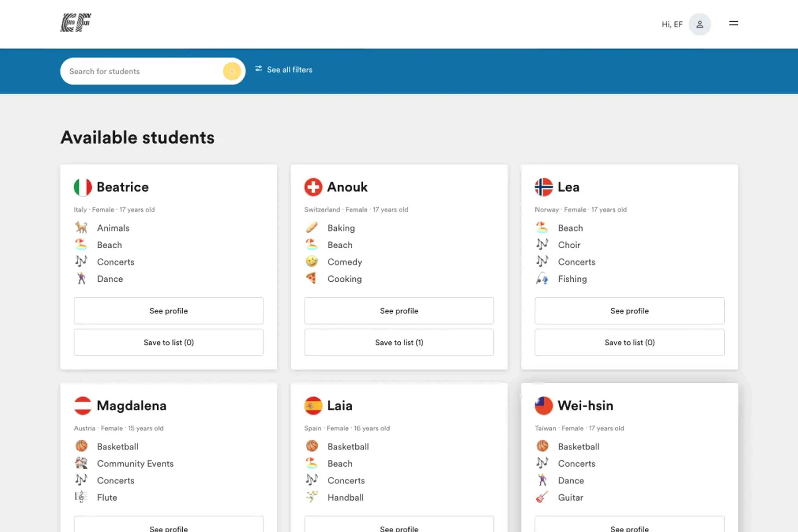Screen dimensions: 798x532
Task: Click the Hi, EF greeting text
Action: coord(672,25)
